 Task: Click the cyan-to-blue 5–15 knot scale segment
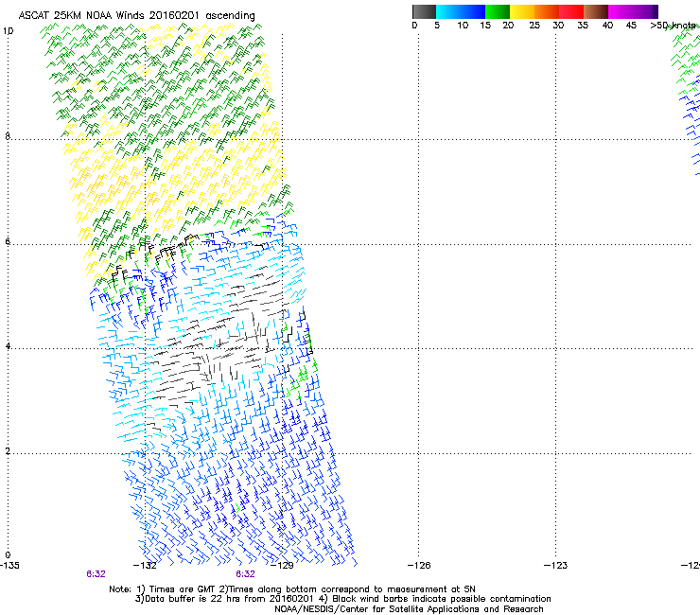coord(461,11)
